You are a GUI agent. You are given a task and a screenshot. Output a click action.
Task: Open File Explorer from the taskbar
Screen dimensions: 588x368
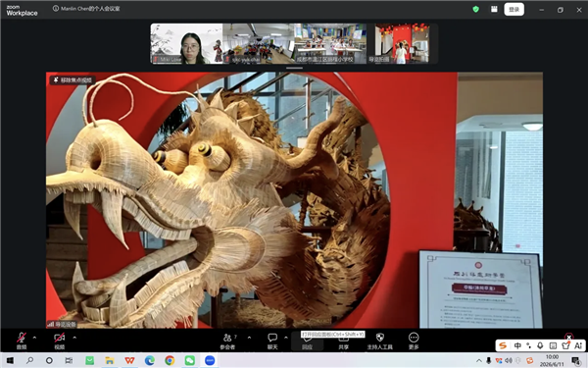pos(110,360)
